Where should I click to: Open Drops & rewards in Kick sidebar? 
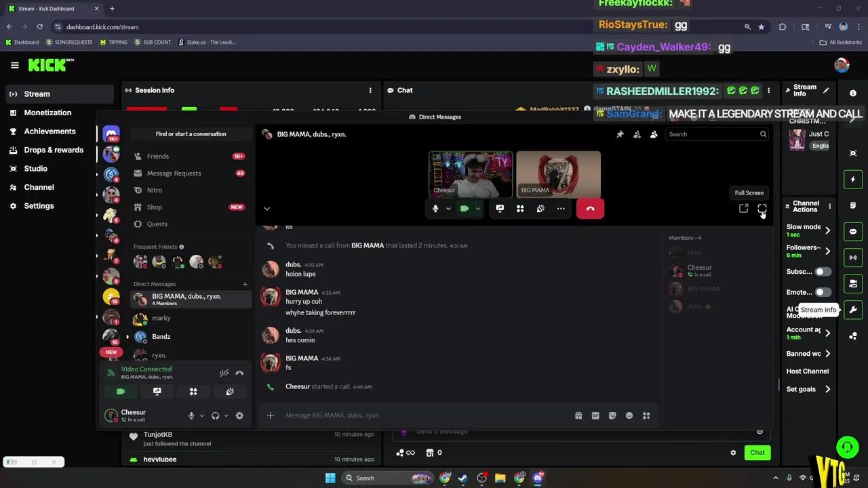click(x=60, y=150)
